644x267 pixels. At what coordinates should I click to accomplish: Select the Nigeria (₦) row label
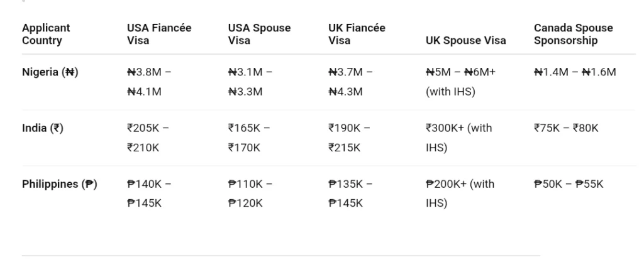point(49,73)
